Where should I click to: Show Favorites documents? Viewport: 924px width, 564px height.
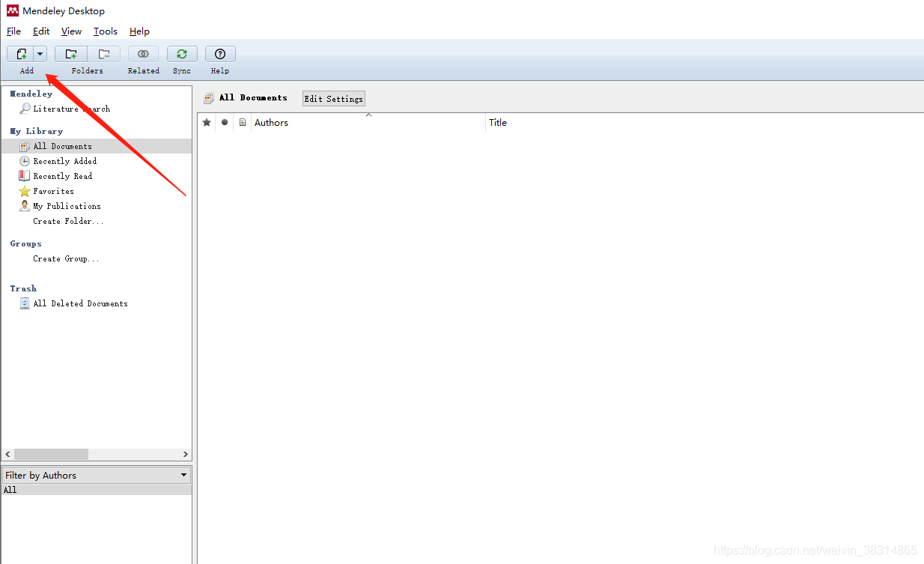point(53,191)
